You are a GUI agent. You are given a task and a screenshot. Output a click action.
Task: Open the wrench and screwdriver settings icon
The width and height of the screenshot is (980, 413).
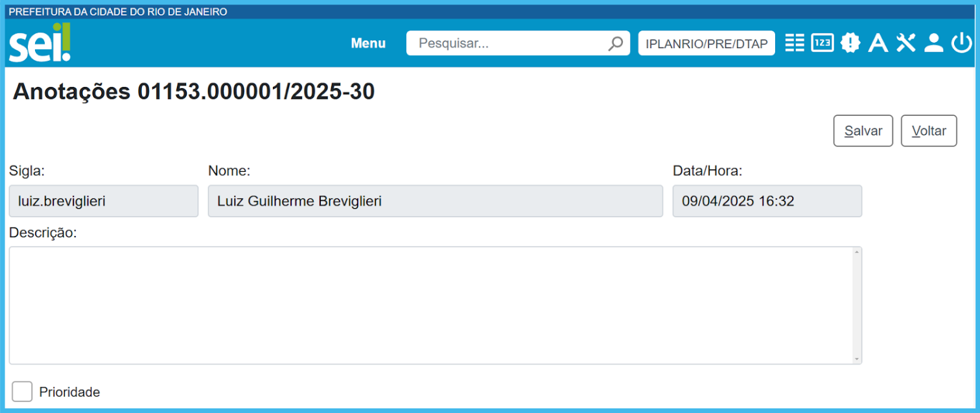tap(905, 43)
